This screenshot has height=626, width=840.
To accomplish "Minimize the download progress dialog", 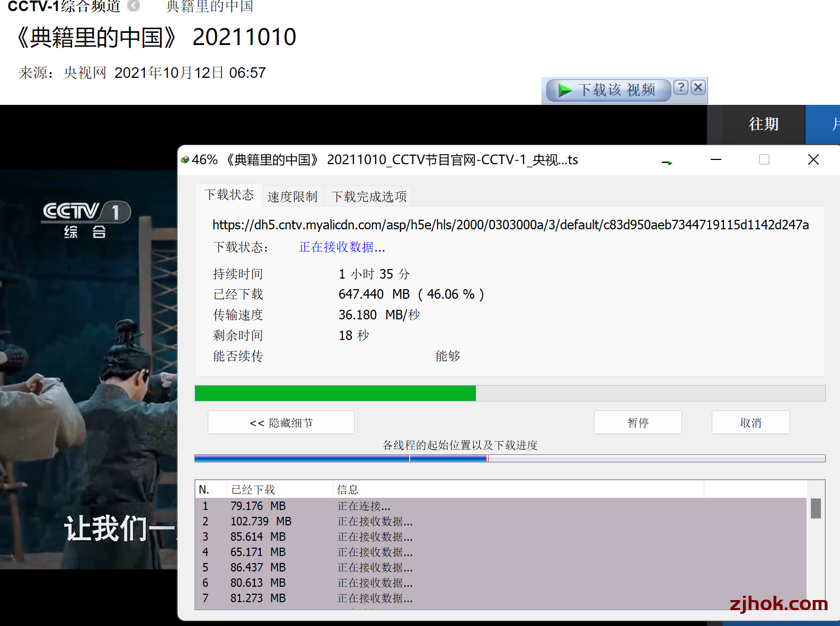I will click(x=716, y=159).
